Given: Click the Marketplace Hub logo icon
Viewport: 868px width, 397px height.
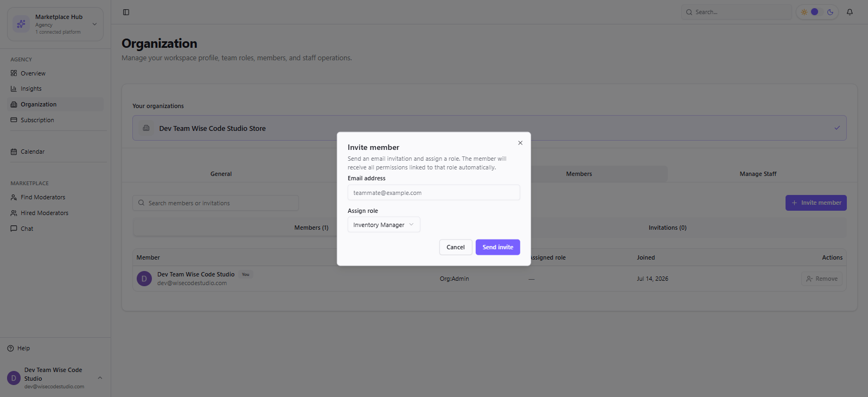Looking at the screenshot, I should click(21, 24).
